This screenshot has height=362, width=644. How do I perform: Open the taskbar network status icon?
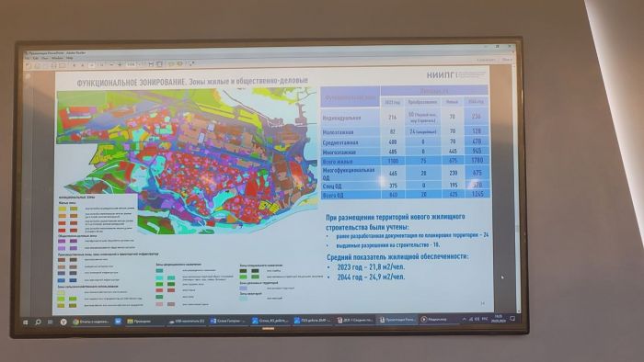[x=471, y=319]
